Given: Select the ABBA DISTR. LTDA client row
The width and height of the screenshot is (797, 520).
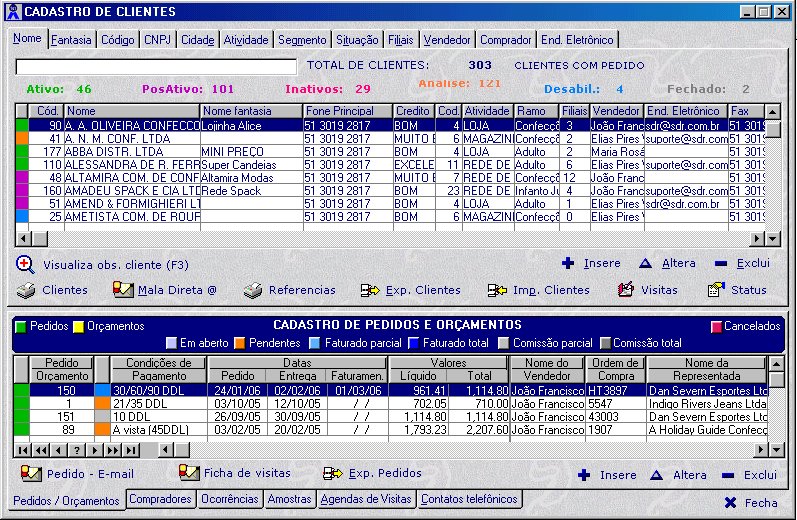Looking at the screenshot, I should 390,151.
